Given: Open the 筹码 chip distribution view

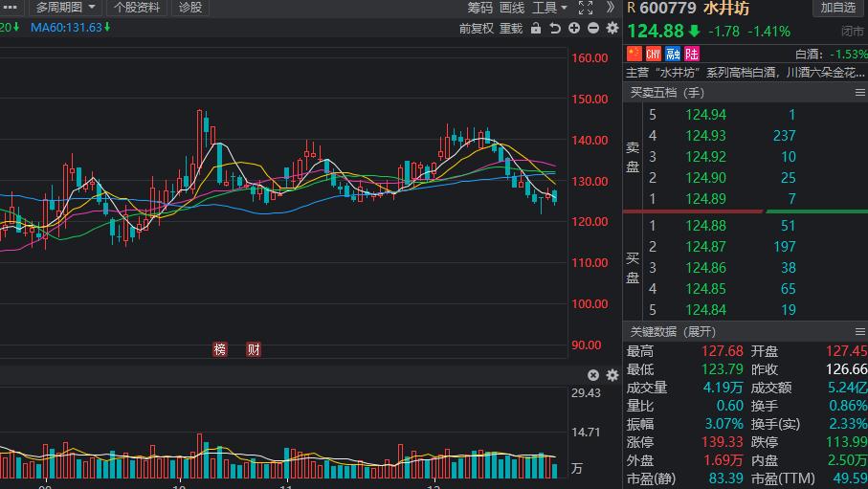Looking at the screenshot, I should pos(479,8).
